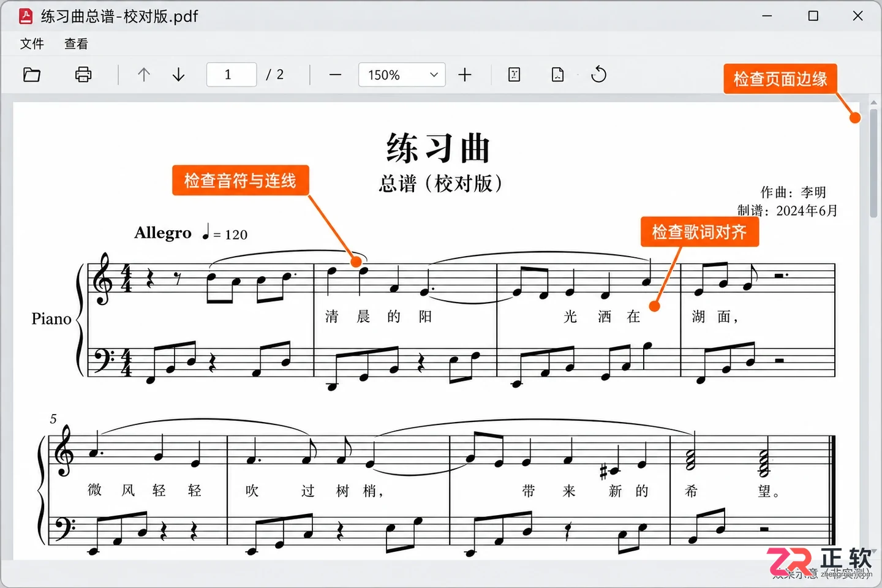Zoom in with the plus icon

pyautogui.click(x=465, y=75)
